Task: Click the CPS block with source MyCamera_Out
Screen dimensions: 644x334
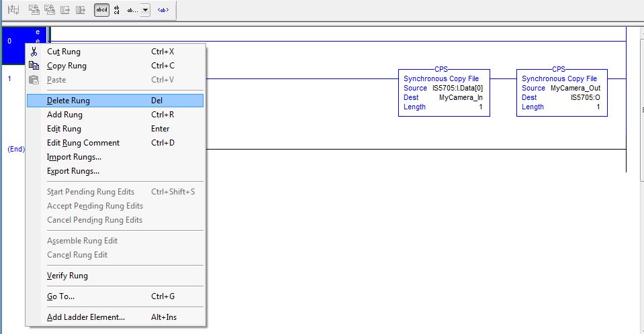Action: pos(561,93)
